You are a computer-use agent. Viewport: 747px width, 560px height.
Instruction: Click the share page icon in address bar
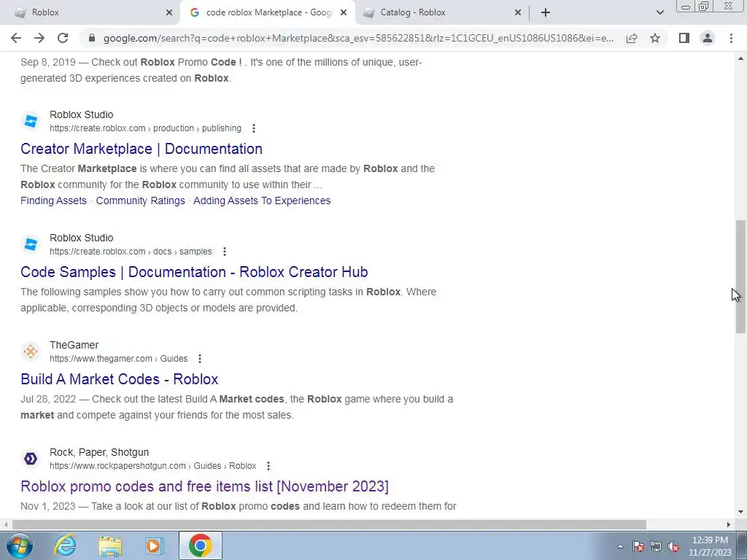point(632,38)
